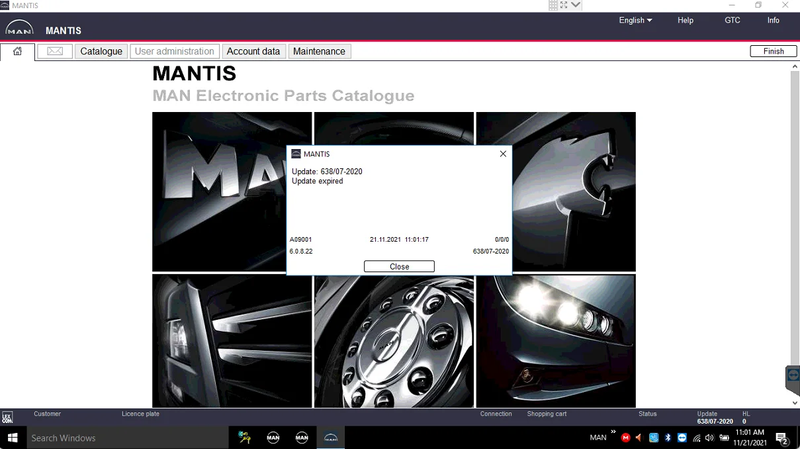Click the blue square tray icon
This screenshot has width=800, height=449.
tap(654, 438)
